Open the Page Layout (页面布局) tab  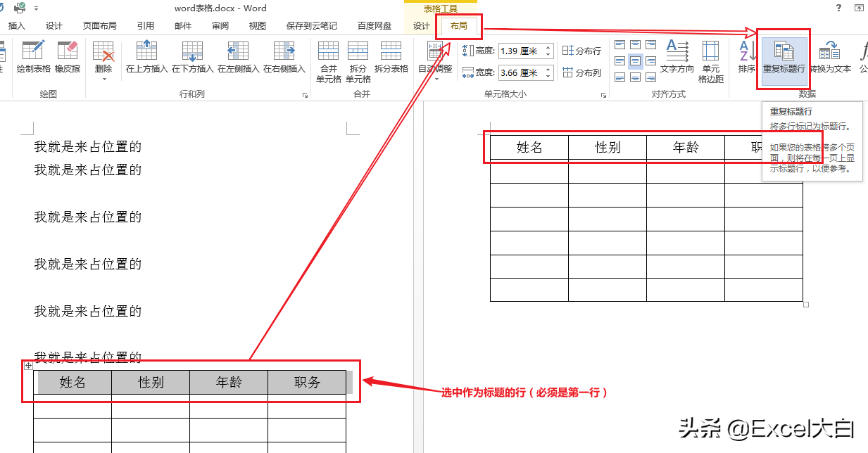pyautogui.click(x=99, y=26)
